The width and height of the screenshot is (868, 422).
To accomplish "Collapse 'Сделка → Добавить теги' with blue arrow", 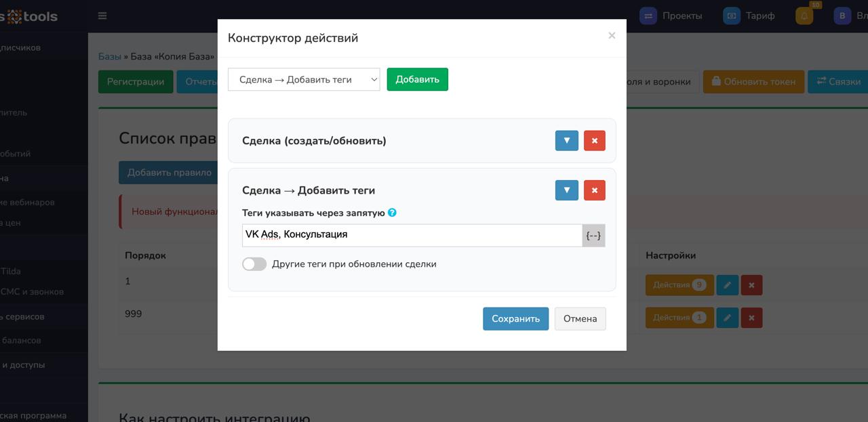I will (x=566, y=190).
